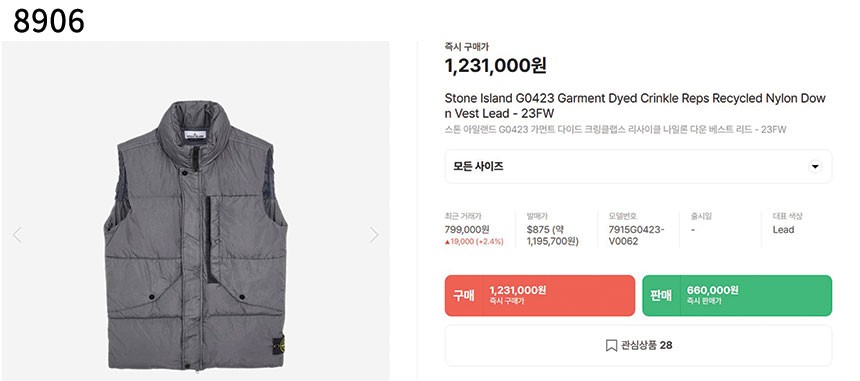Click the English product title text
This screenshot has height=381, width=860.
[x=635, y=106]
